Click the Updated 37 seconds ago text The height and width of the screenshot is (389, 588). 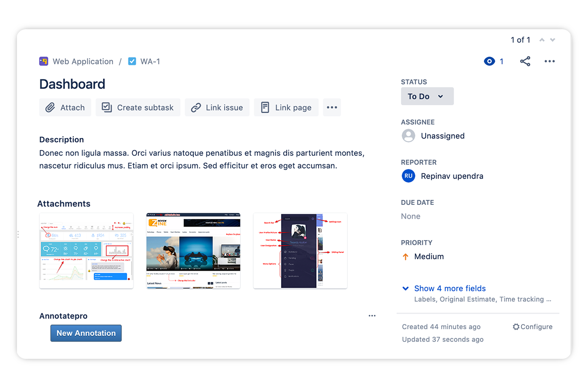point(443,340)
